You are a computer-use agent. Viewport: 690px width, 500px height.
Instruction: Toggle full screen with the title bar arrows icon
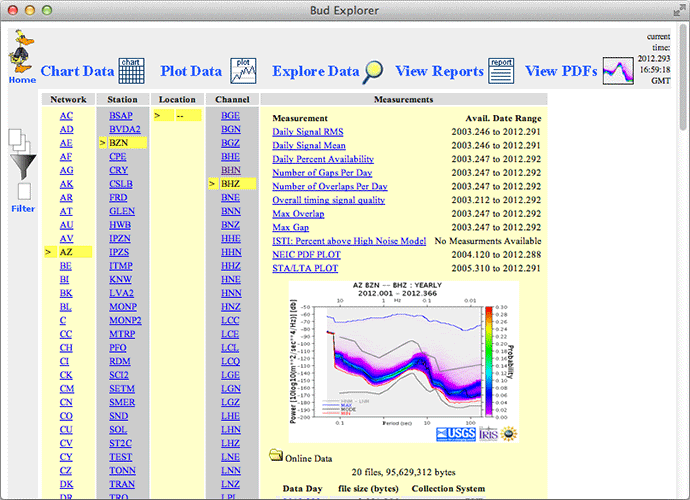(678, 11)
